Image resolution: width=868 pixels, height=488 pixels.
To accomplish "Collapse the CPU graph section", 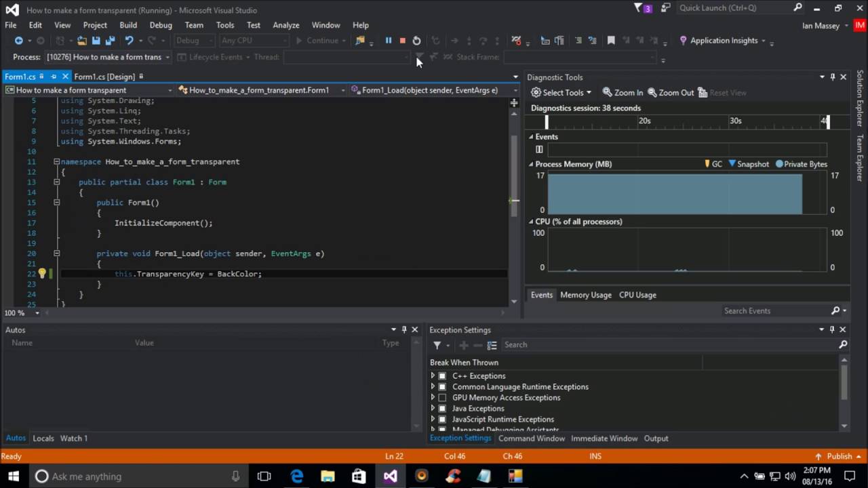I will 531,222.
